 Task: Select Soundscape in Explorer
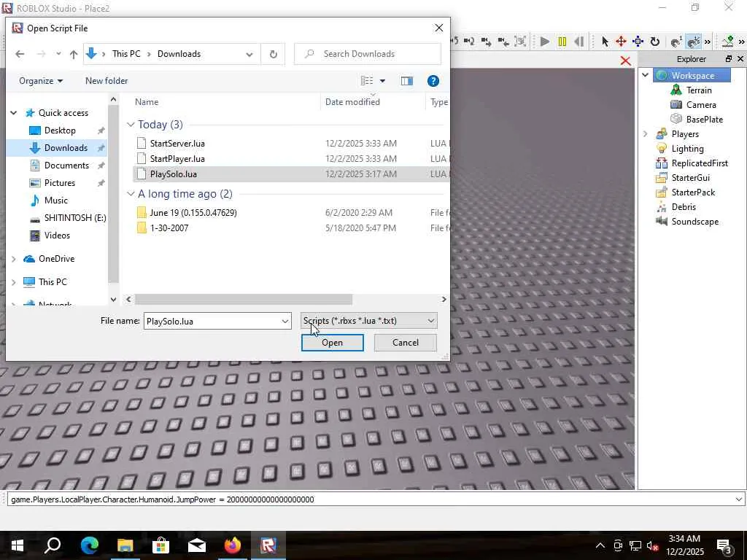(694, 222)
